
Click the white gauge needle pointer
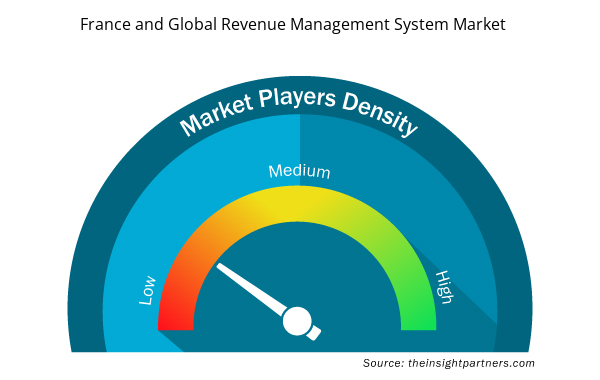pos(251,289)
